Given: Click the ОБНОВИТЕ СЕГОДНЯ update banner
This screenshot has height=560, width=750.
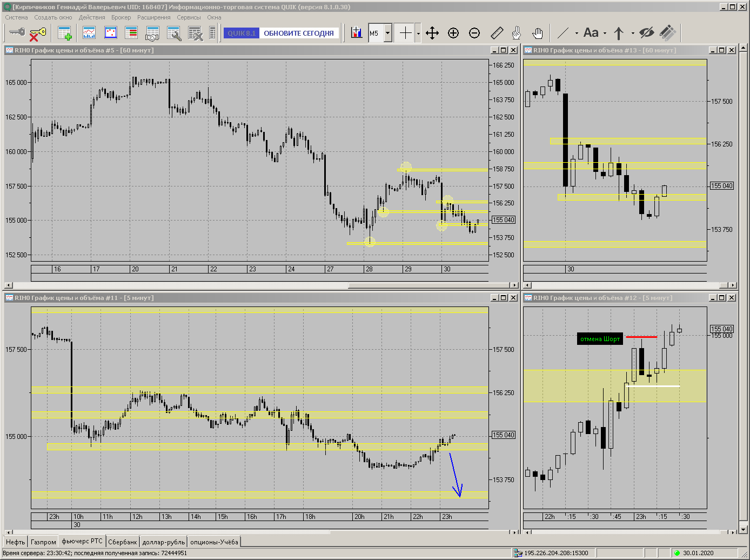Looking at the screenshot, I should point(299,33).
